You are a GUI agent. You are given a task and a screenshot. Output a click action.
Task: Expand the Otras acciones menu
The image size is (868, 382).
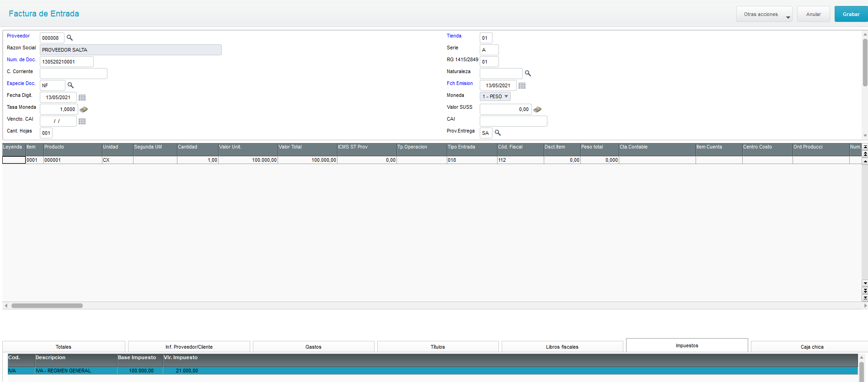764,14
